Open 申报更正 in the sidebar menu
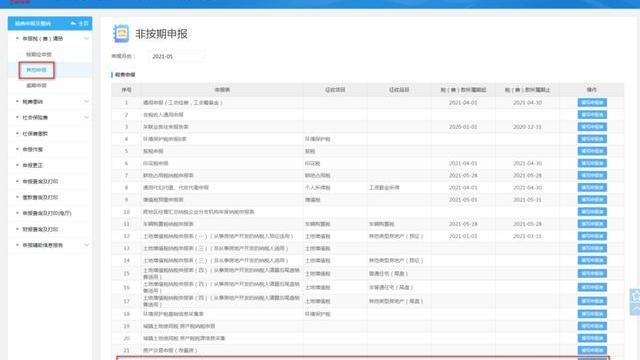 33,165
